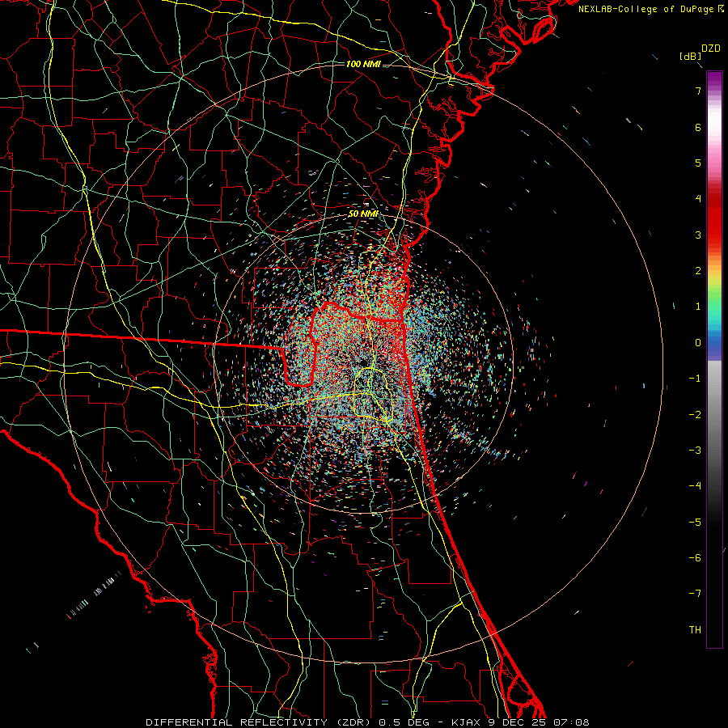Click the color scale value '1'
This screenshot has width=728, height=728.
(x=698, y=307)
